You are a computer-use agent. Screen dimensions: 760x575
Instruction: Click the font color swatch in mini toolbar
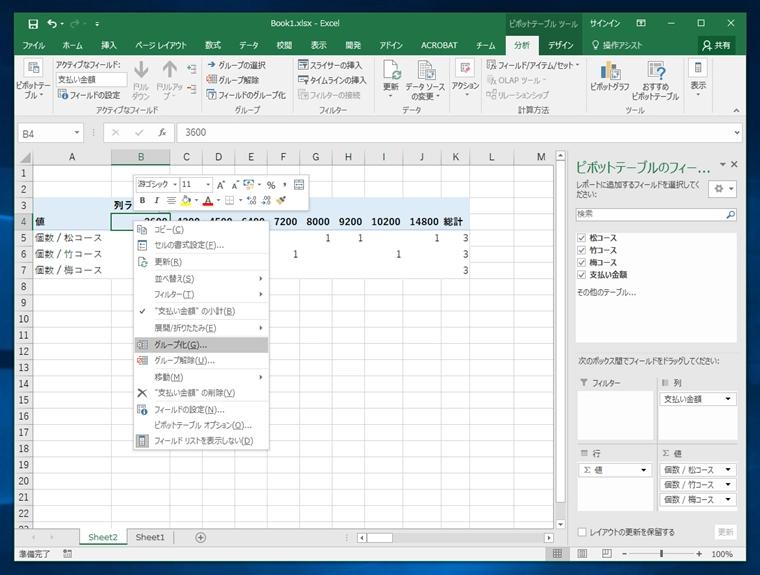[208, 200]
